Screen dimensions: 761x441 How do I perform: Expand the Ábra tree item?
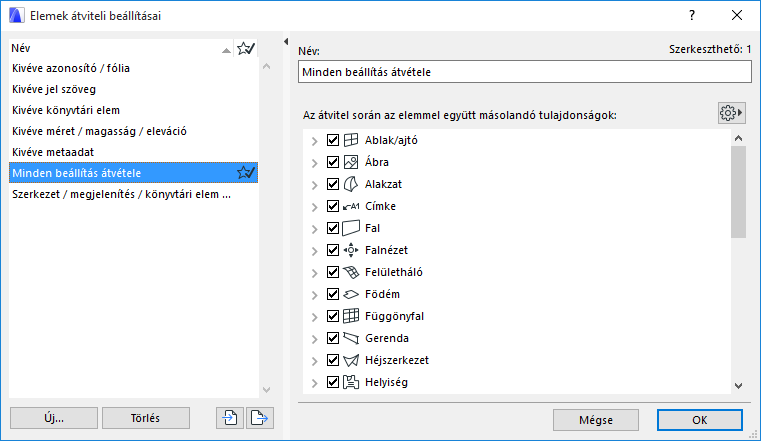[315, 162]
